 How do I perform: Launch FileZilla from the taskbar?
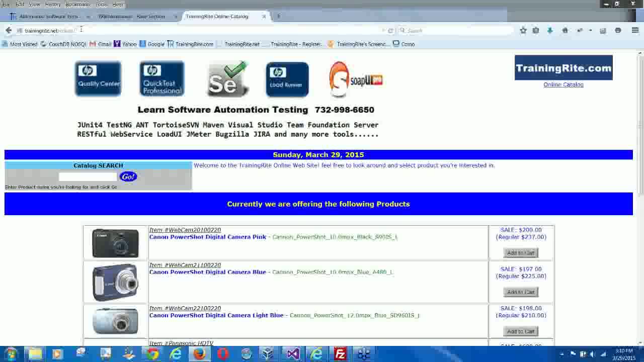click(x=341, y=354)
